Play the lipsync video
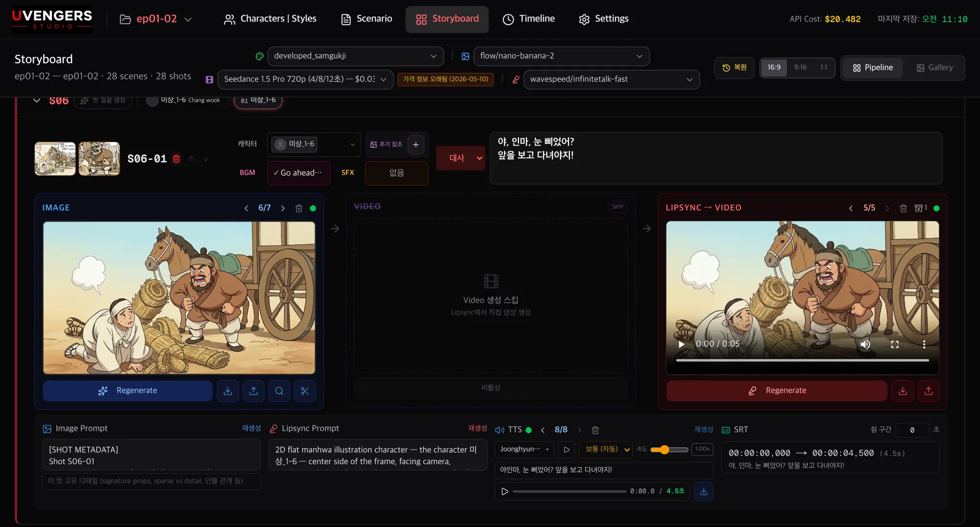 coord(681,344)
